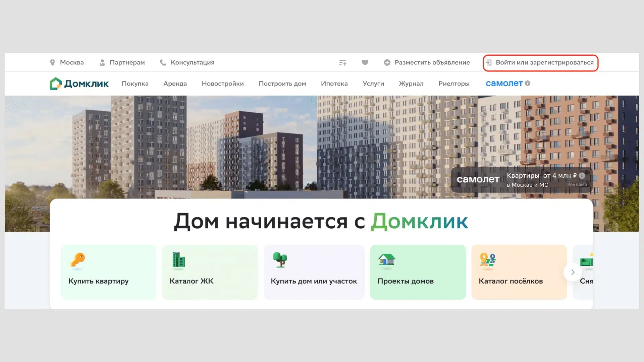
Task: Open the Купить дом или участок card
Action: pyautogui.click(x=314, y=272)
